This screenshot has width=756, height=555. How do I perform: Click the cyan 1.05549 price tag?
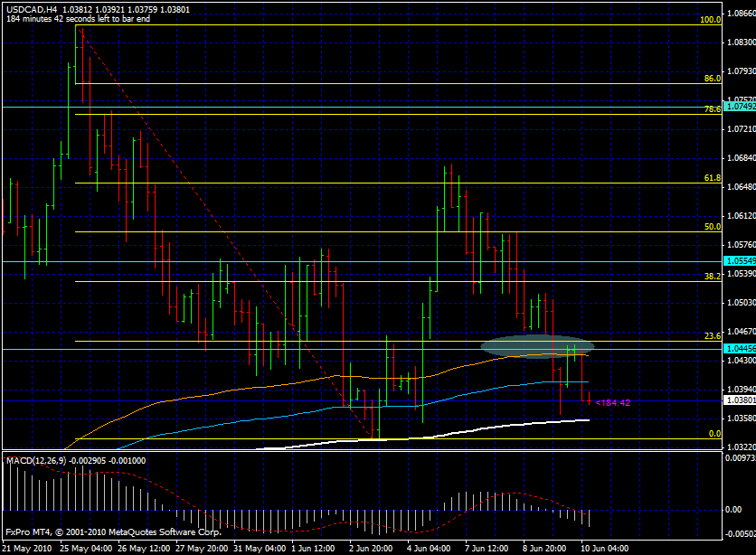point(740,260)
